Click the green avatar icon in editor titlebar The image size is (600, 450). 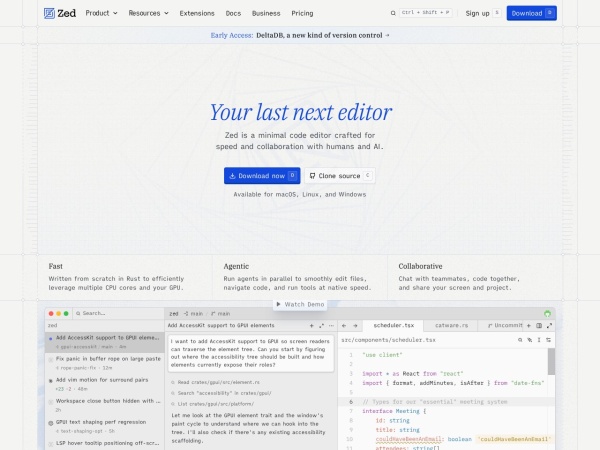click(x=548, y=314)
